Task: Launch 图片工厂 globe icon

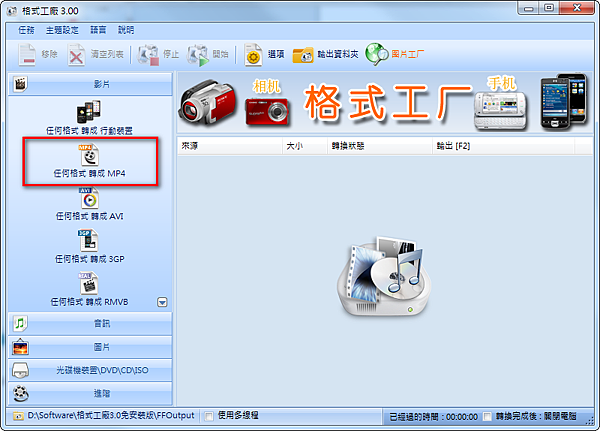Action: pos(377,54)
